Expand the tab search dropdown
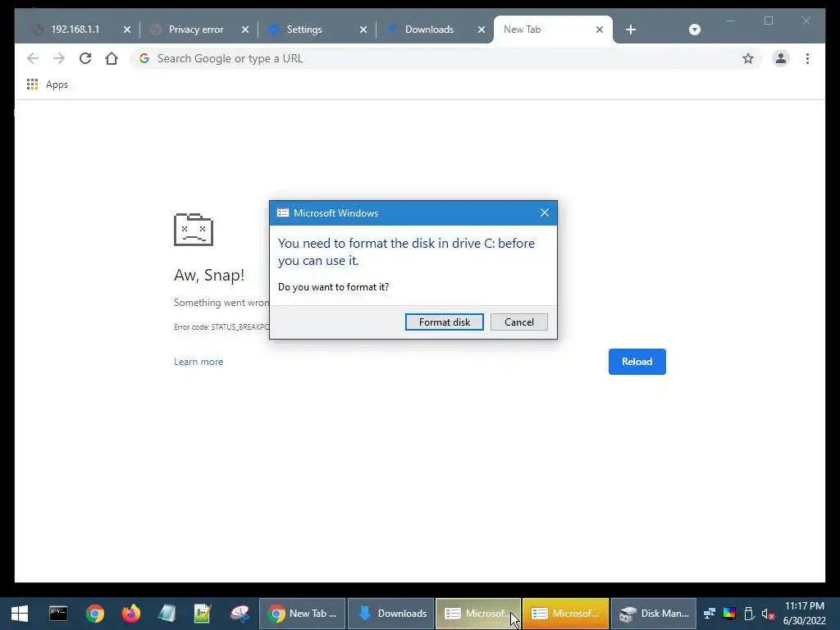This screenshot has width=840, height=630. tap(694, 30)
